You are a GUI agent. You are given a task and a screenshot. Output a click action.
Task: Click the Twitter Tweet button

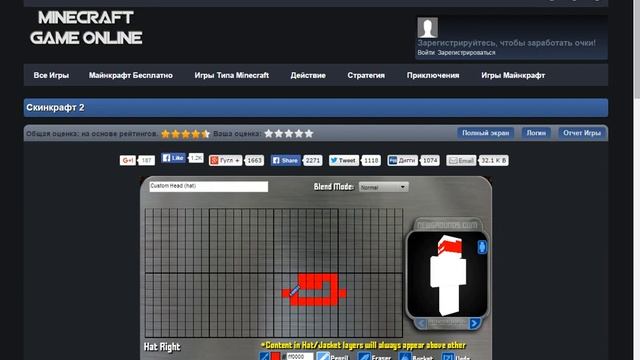[344, 160]
